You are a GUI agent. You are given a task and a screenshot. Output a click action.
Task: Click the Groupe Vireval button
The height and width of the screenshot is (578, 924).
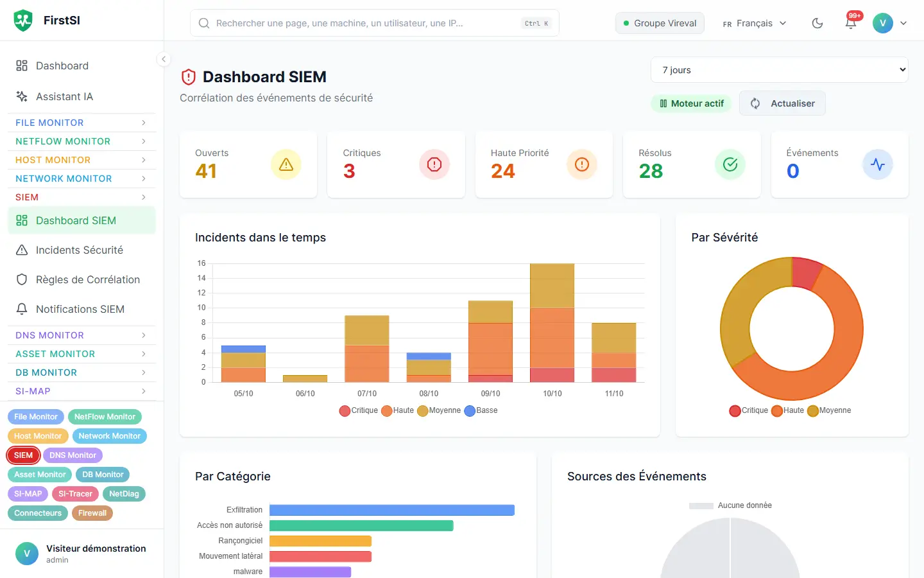pos(660,23)
